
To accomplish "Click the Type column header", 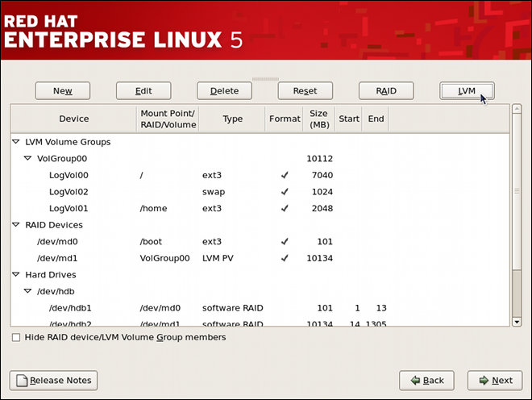I will [232, 119].
